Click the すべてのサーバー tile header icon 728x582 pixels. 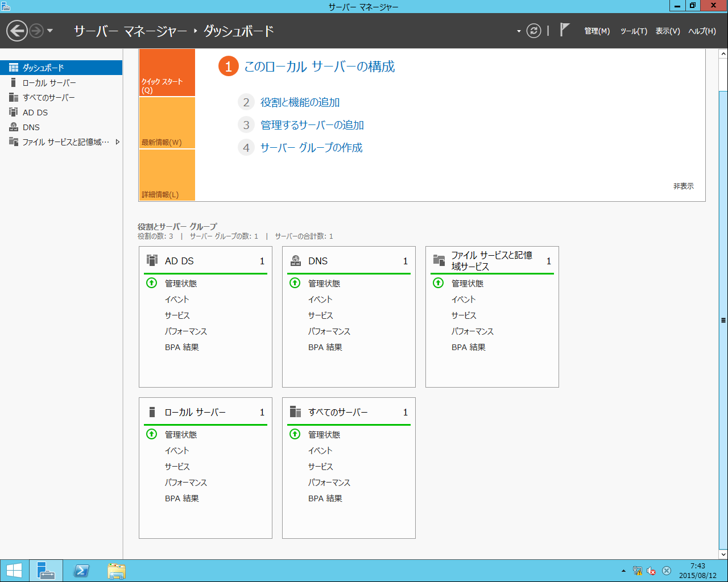click(x=295, y=411)
